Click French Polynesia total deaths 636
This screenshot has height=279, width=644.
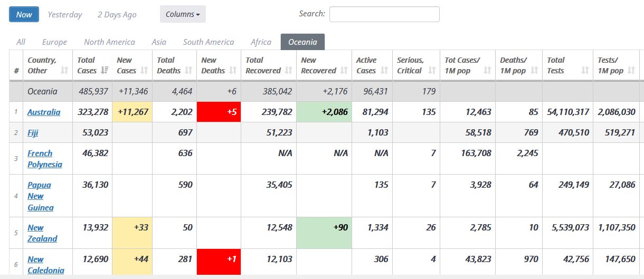click(x=185, y=153)
